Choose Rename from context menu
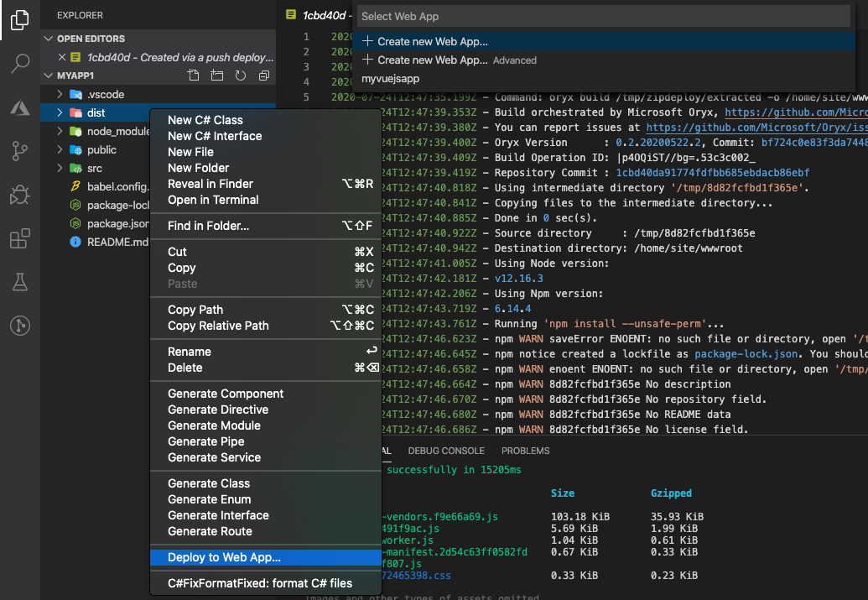The width and height of the screenshot is (868, 600). click(266, 352)
